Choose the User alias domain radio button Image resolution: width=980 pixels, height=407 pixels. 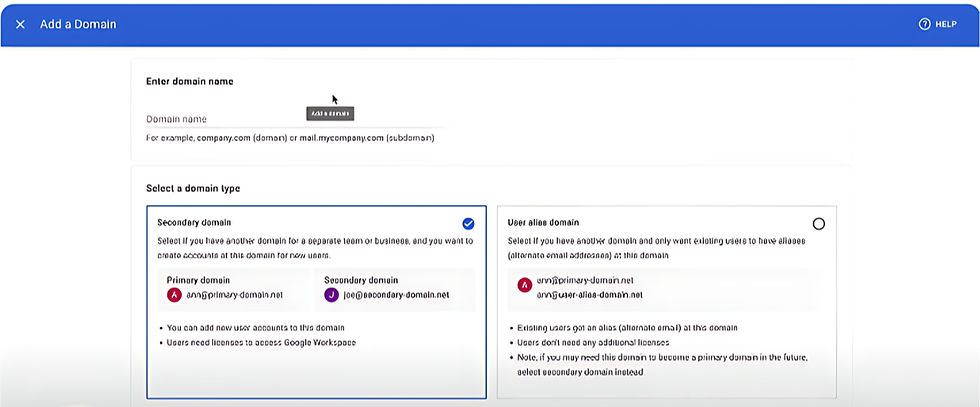point(819,223)
